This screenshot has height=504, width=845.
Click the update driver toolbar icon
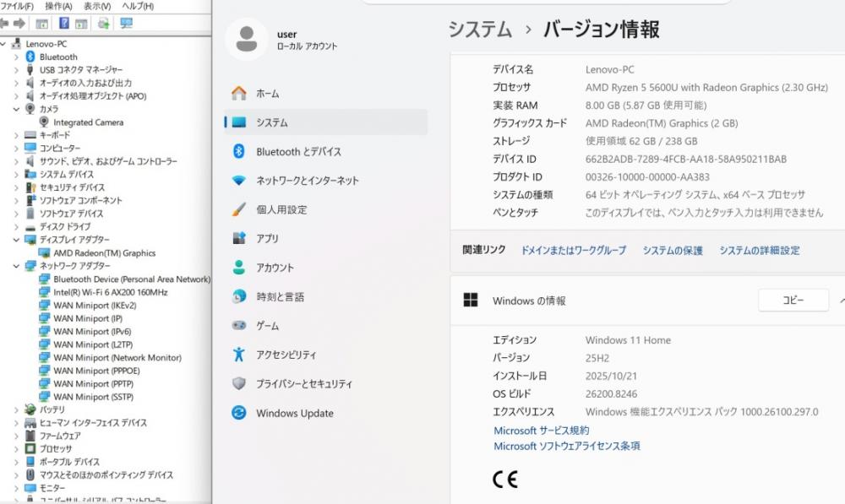pyautogui.click(x=103, y=23)
